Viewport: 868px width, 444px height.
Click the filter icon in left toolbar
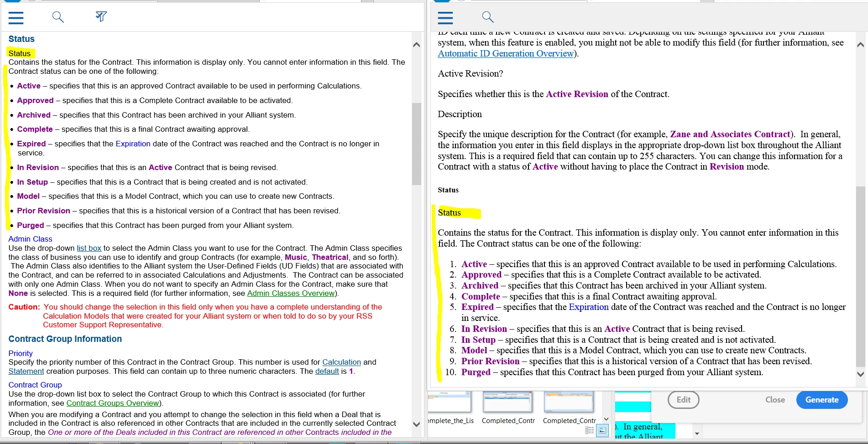101,17
